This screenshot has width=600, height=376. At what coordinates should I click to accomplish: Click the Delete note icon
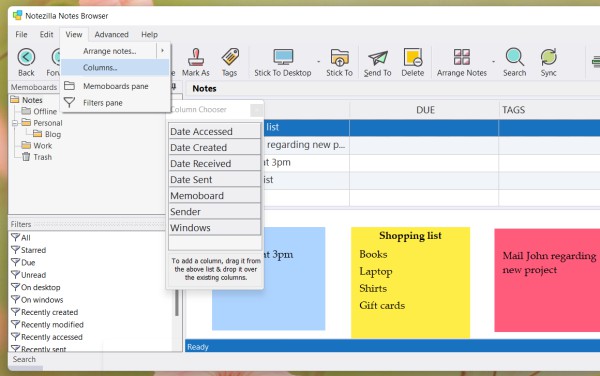413,57
